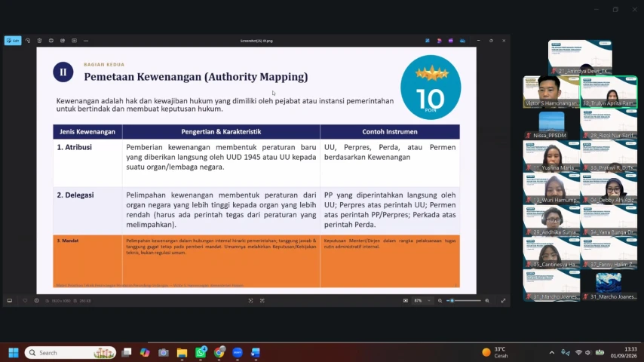
Task: Select 37_Fanny Halim participant tile
Action: click(x=609, y=253)
